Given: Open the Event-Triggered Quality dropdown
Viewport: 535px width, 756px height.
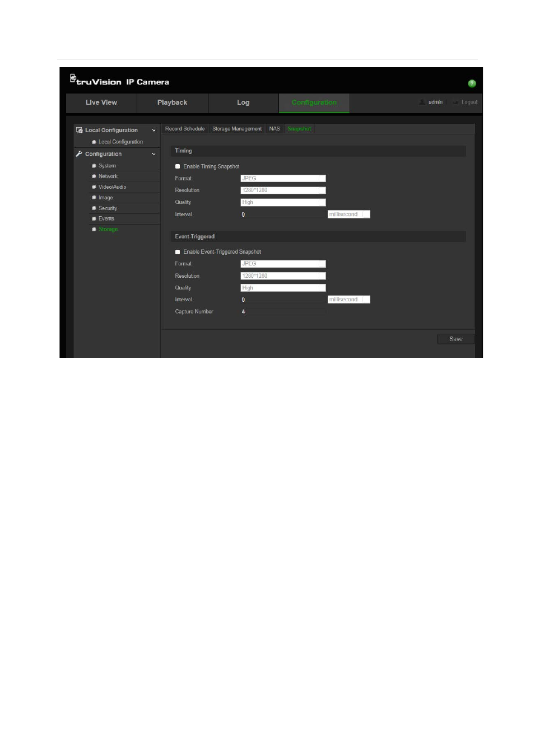Looking at the screenshot, I should (x=283, y=288).
